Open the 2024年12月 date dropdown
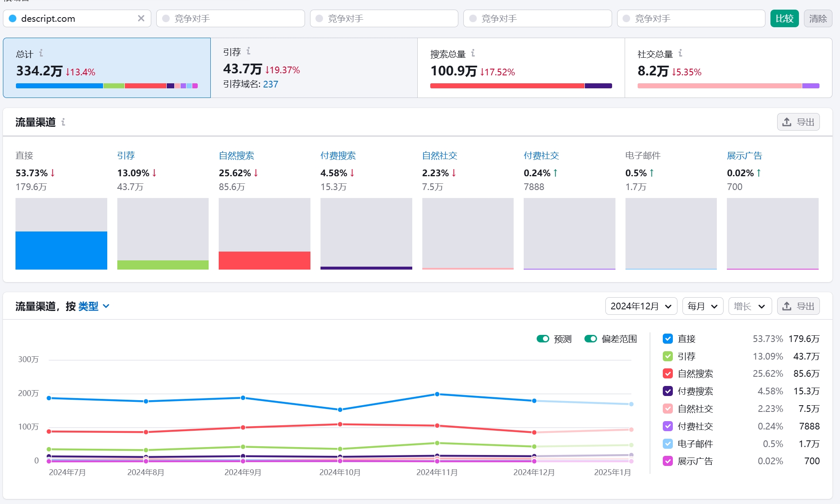This screenshot has height=504, width=840. tap(641, 306)
